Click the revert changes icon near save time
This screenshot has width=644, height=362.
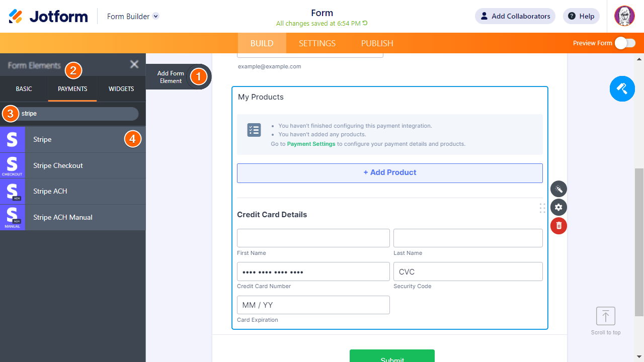(x=365, y=23)
